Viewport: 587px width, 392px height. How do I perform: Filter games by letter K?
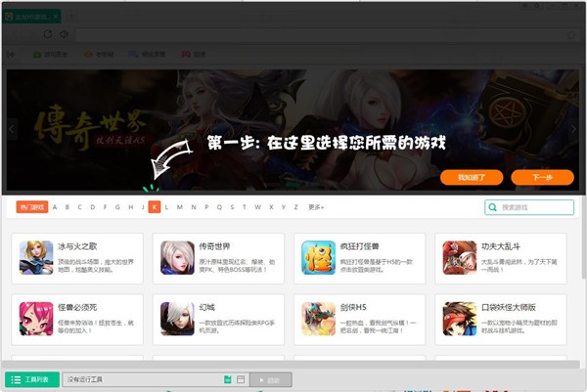tap(155, 207)
